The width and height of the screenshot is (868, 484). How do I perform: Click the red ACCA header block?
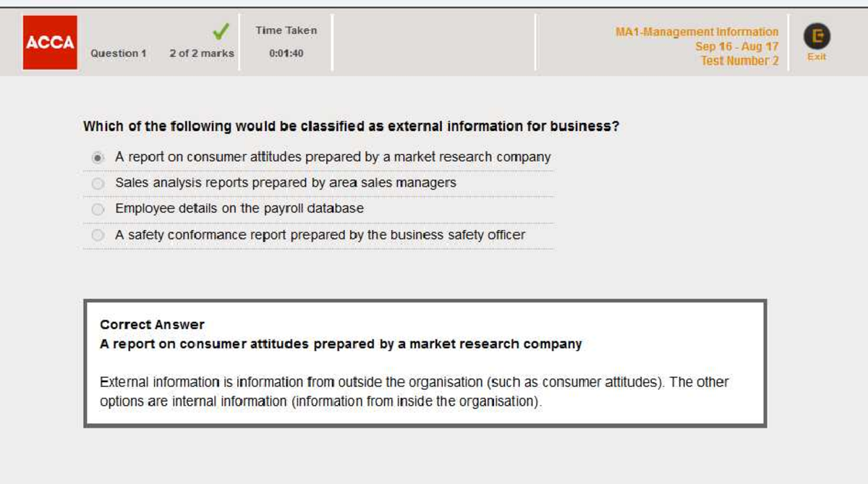click(x=51, y=41)
